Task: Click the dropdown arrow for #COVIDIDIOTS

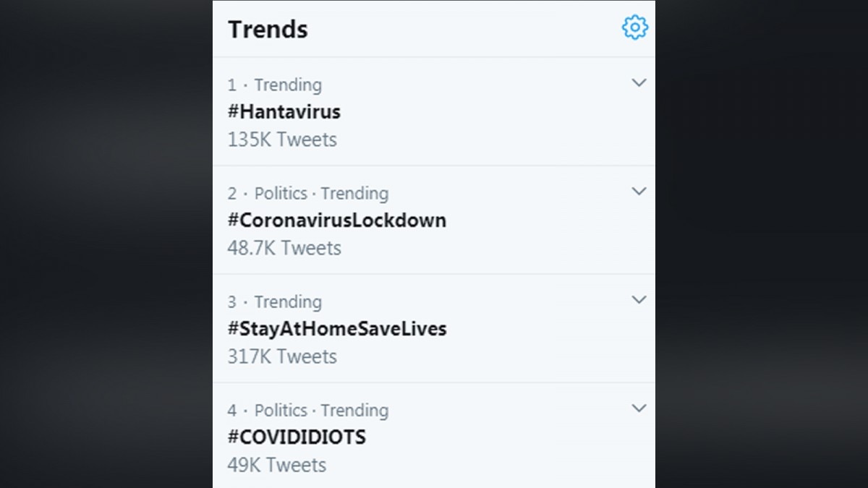Action: pos(639,408)
